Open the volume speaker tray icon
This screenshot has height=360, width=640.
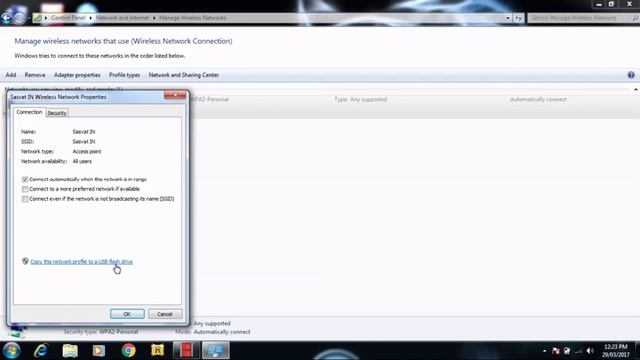click(x=590, y=351)
